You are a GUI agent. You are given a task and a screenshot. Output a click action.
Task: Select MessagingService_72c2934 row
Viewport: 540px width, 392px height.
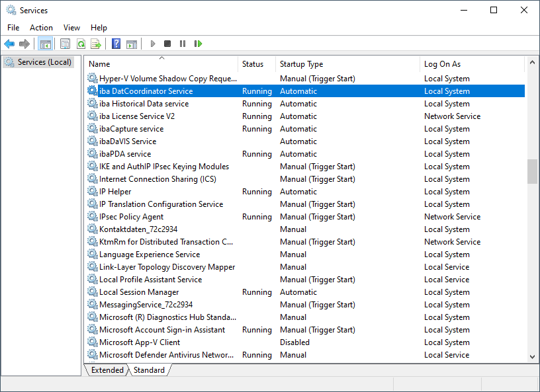[306, 305]
